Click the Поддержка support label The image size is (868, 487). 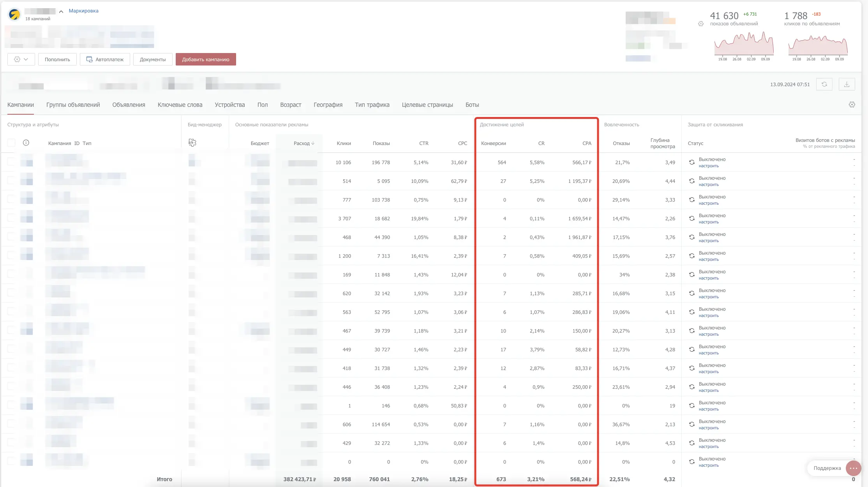(x=827, y=468)
